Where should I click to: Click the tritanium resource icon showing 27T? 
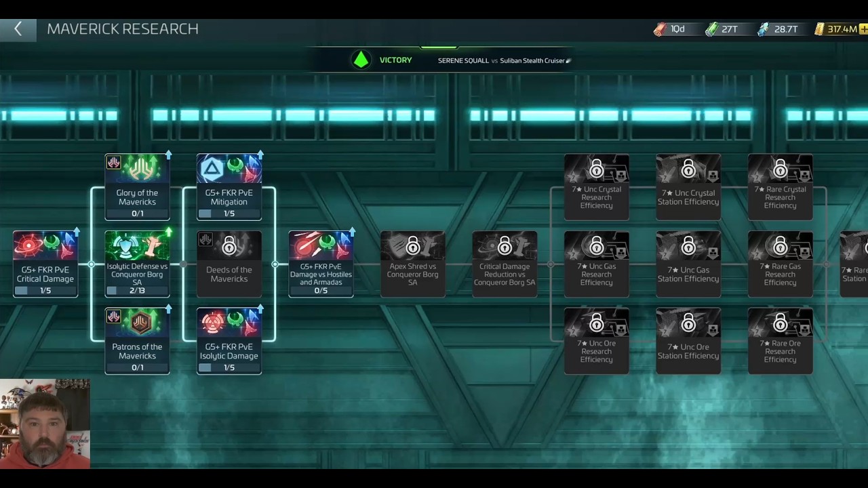[711, 29]
